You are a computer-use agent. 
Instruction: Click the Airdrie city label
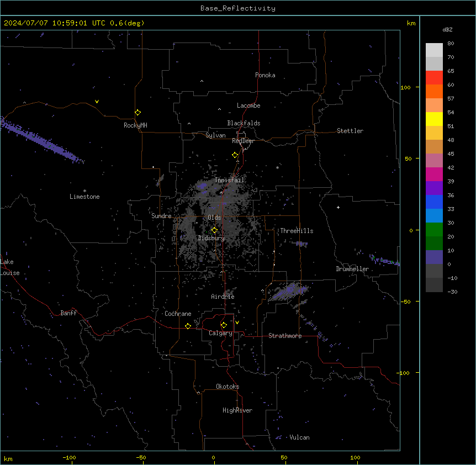(223, 297)
